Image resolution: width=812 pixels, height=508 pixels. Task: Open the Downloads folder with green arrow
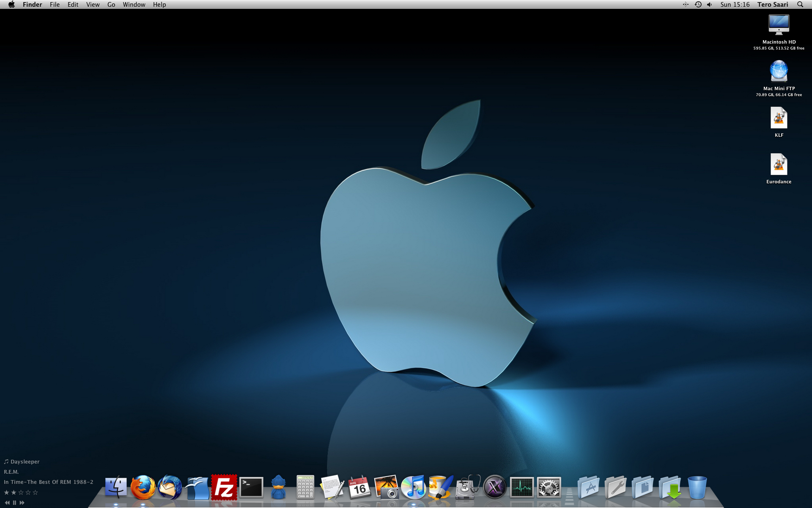pyautogui.click(x=670, y=487)
